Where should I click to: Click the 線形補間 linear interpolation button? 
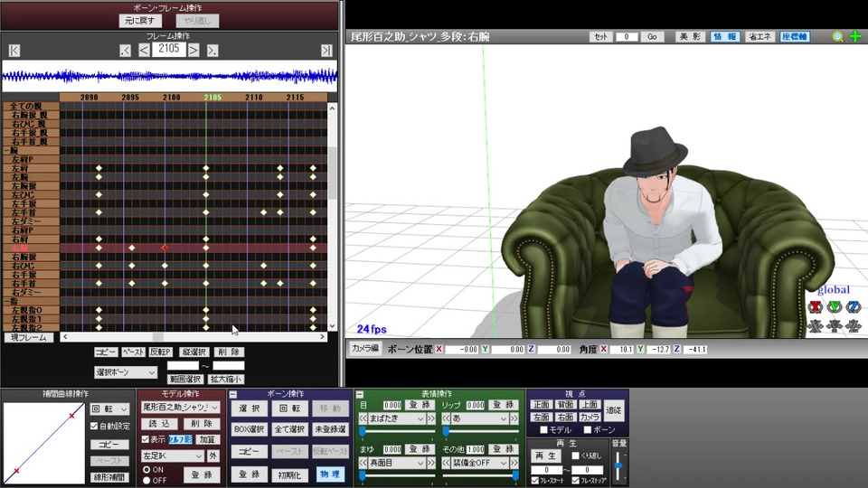[x=109, y=477]
